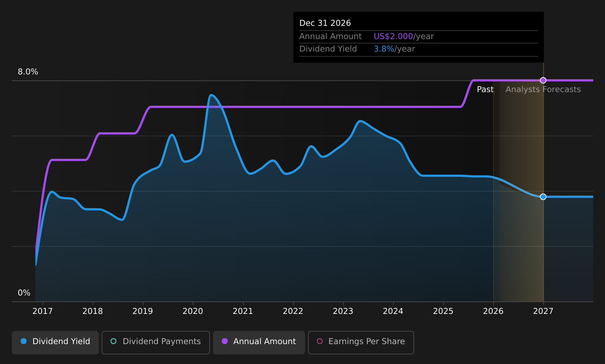Image resolution: width=605 pixels, height=364 pixels.
Task: Click the 3.8%/year tooltip value
Action: pos(394,49)
